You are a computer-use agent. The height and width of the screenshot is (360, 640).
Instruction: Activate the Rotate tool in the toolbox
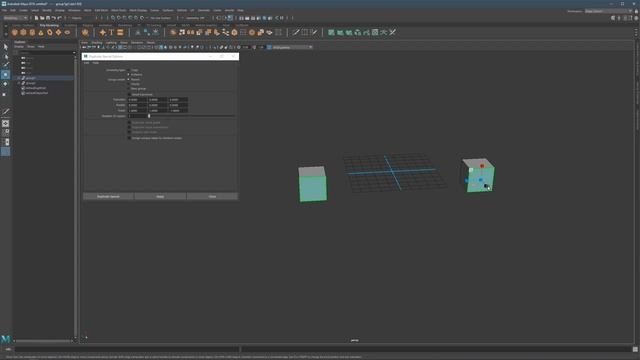6,84
